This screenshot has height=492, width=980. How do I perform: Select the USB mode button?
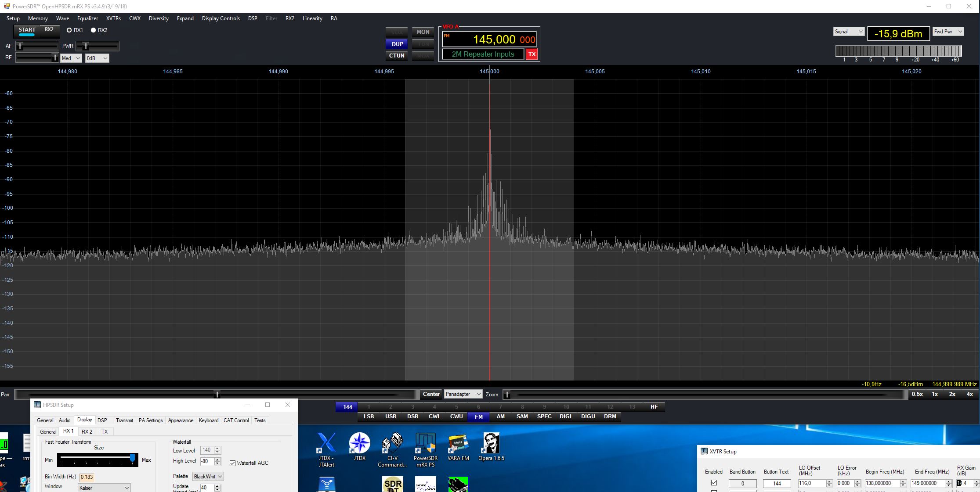(391, 417)
